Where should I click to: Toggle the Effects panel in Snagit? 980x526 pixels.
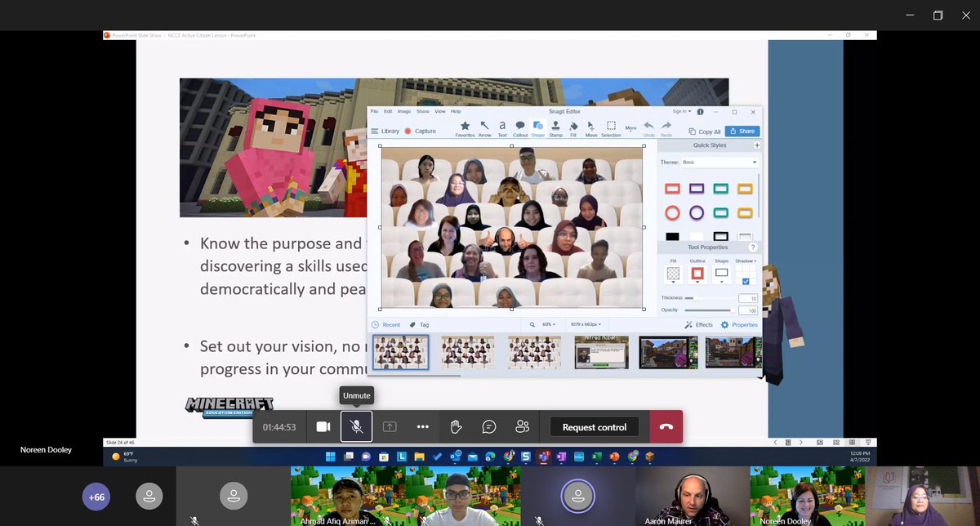[700, 325]
